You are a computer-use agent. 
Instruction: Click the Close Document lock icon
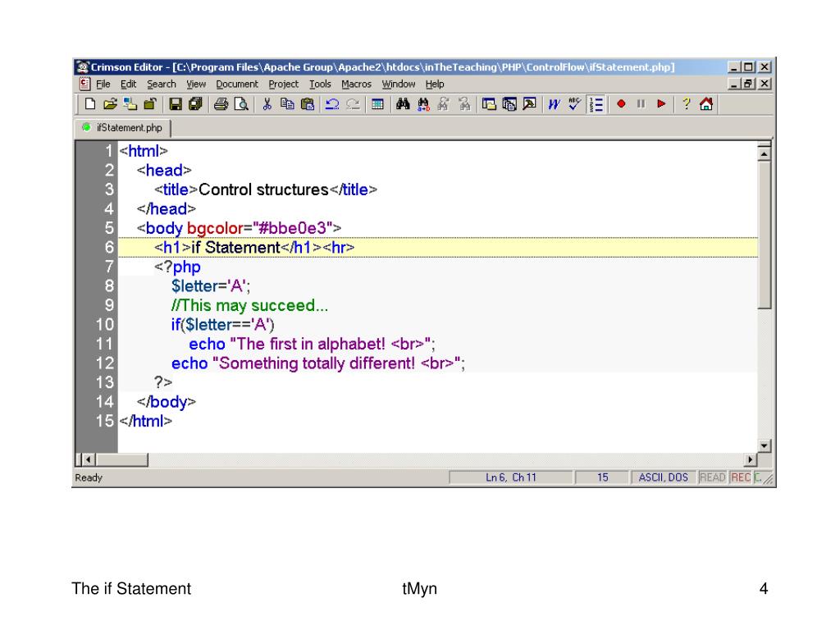point(150,104)
